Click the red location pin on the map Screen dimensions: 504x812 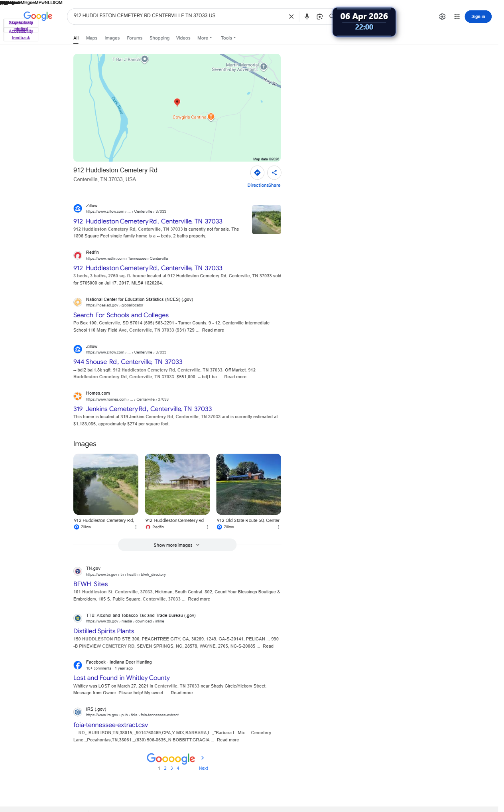click(177, 103)
